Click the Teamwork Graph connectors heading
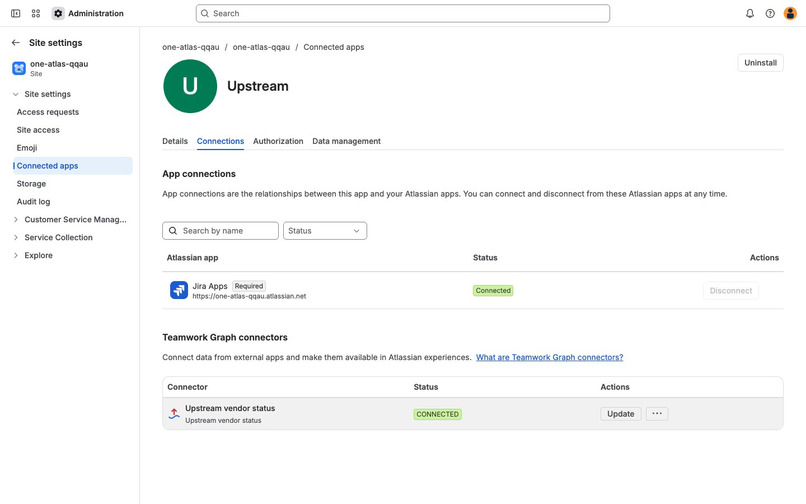This screenshot has height=504, width=806. point(225,337)
